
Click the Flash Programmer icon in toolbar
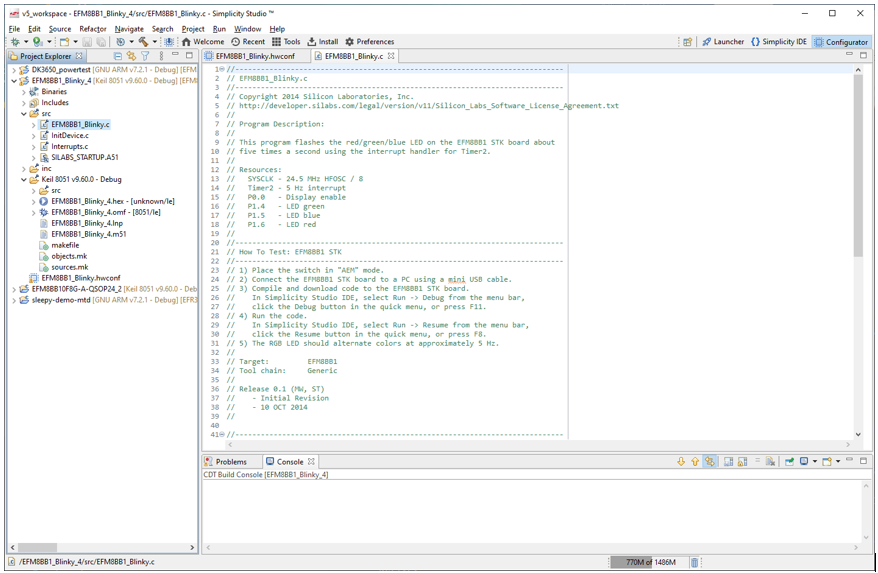(169, 42)
